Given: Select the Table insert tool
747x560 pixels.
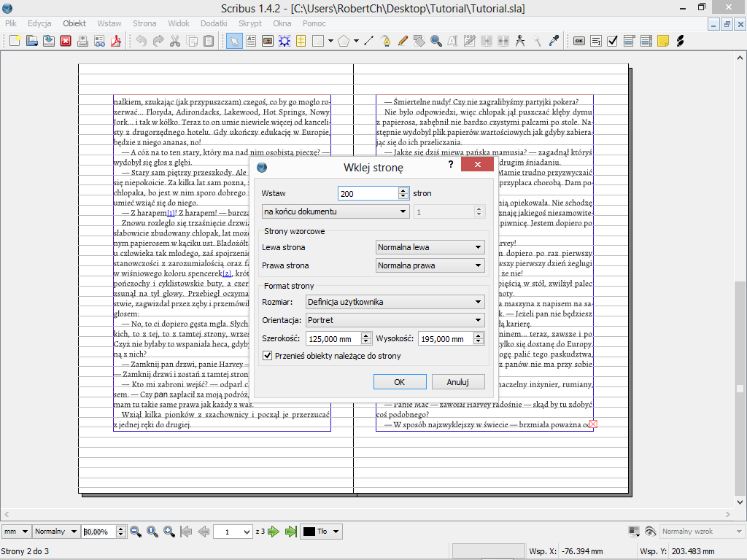Looking at the screenshot, I should (x=300, y=41).
